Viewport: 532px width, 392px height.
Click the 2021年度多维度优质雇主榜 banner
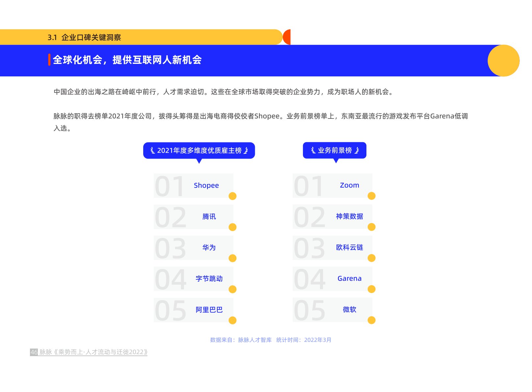click(x=199, y=150)
